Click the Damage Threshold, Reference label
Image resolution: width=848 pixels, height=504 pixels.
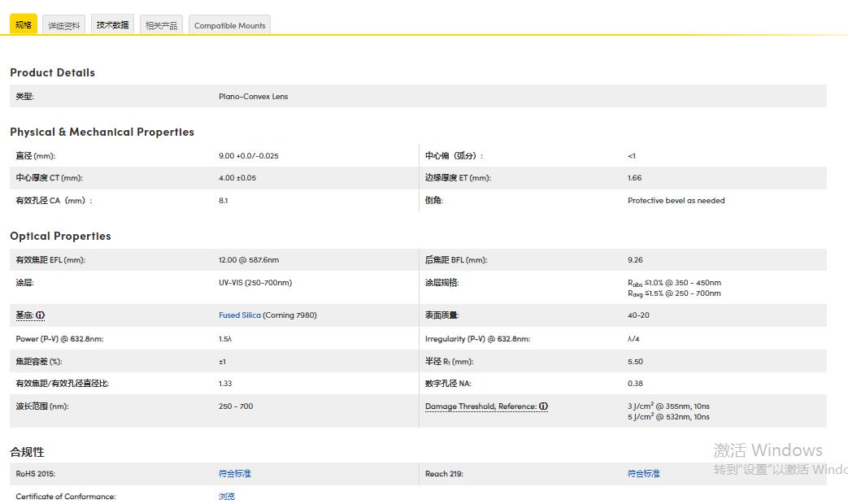coord(481,406)
